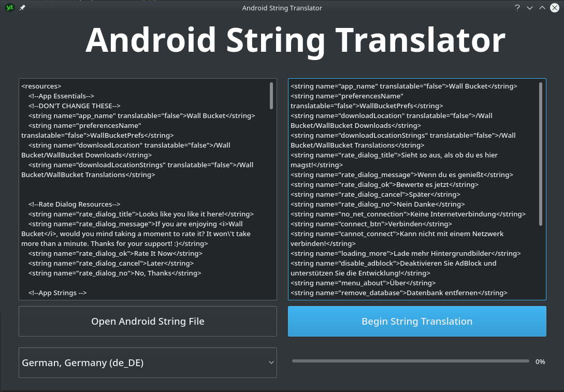The width and height of the screenshot is (564, 392).
Task: Click translated line "Verbinden"
Action: [371, 224]
